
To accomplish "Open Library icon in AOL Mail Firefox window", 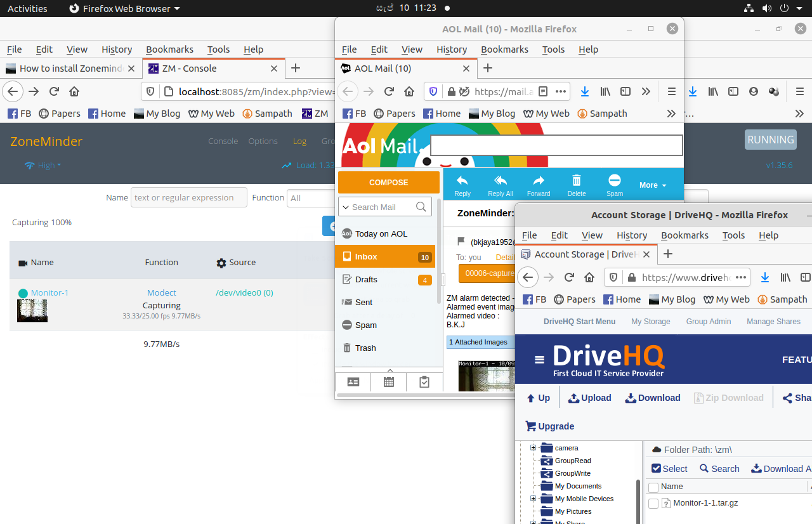I will (605, 91).
